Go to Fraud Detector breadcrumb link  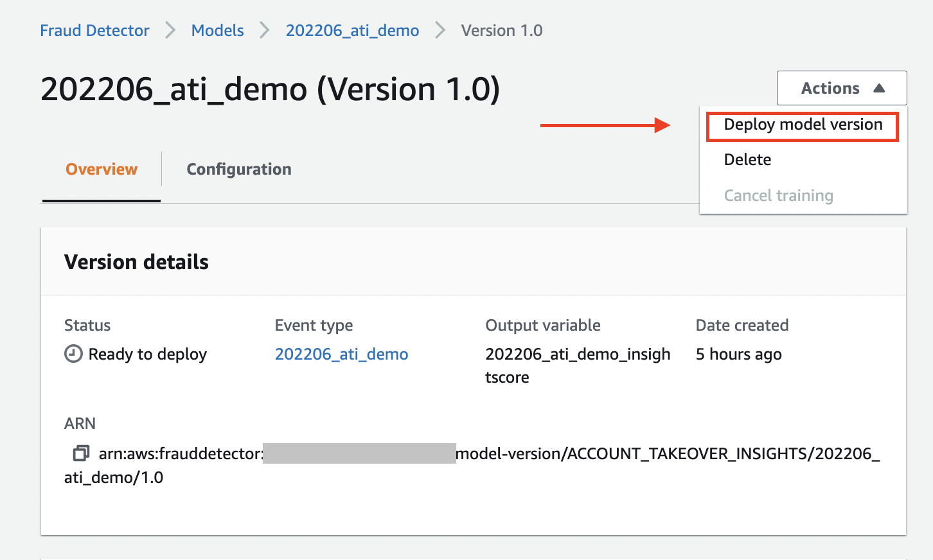94,30
